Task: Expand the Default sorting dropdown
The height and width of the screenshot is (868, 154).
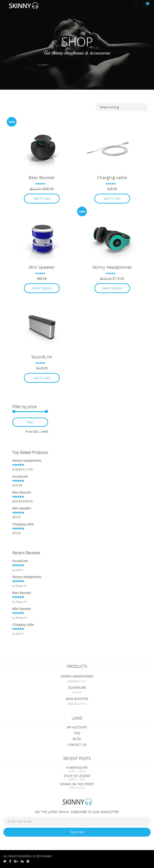Action: pyautogui.click(x=121, y=107)
